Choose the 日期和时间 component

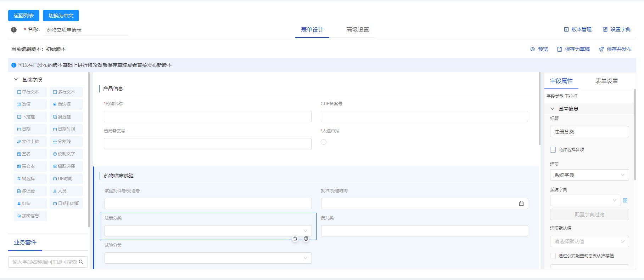click(x=66, y=204)
